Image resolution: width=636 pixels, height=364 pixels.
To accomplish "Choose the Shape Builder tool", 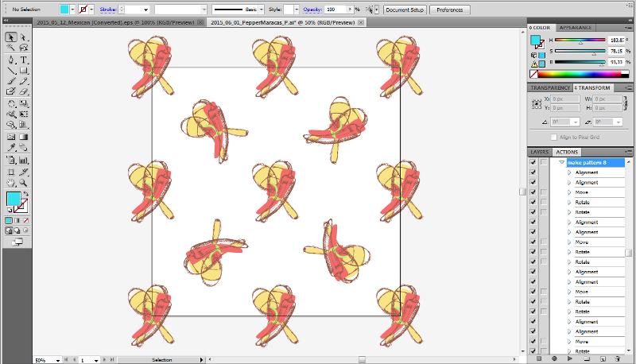I will click(x=11, y=125).
